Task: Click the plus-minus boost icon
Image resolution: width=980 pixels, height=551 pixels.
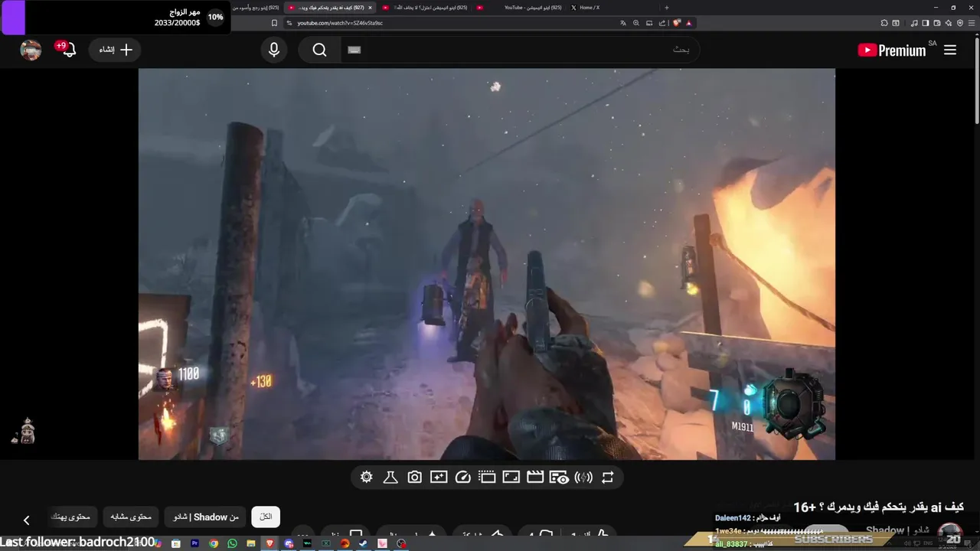Action: (439, 478)
